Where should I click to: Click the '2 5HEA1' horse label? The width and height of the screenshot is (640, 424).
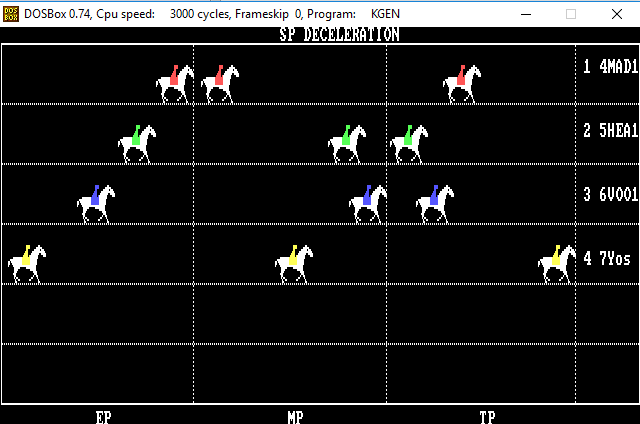(610, 130)
